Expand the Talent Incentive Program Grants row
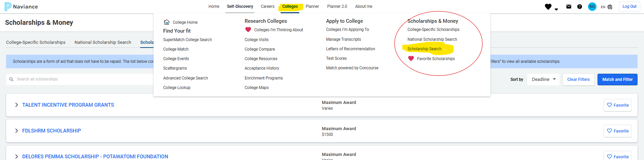 tap(16, 105)
